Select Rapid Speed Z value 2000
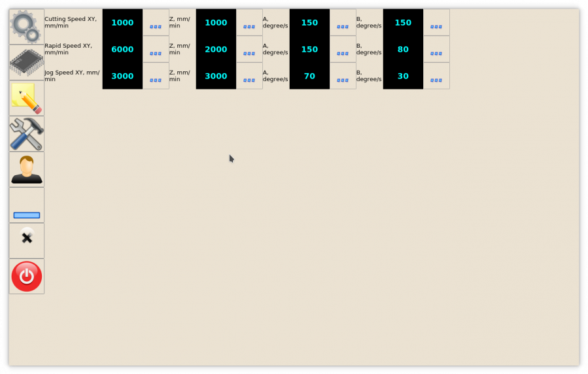 pyautogui.click(x=216, y=49)
